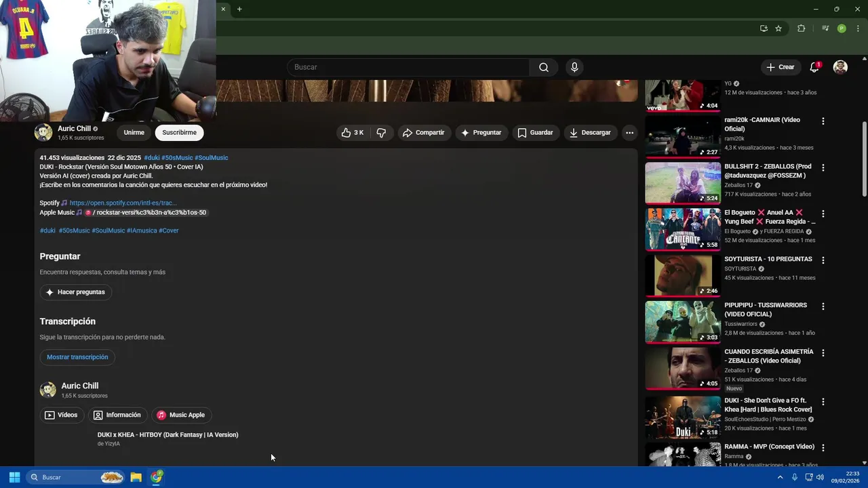Open Chrome profile avatar P
This screenshot has width=868, height=488.
pos(842,28)
